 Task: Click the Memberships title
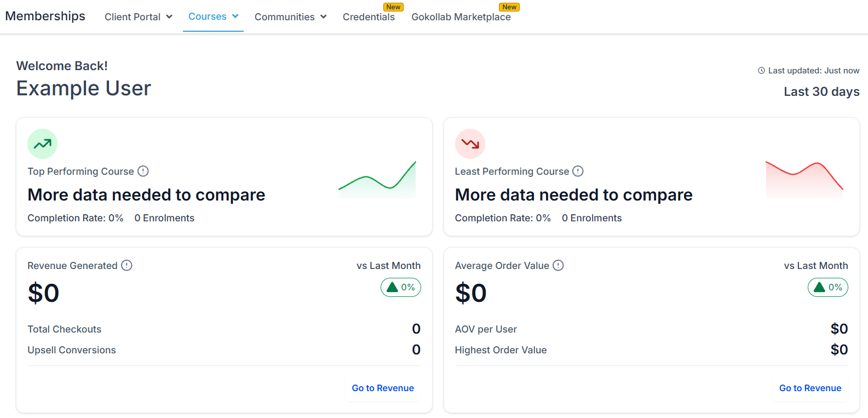(x=45, y=16)
